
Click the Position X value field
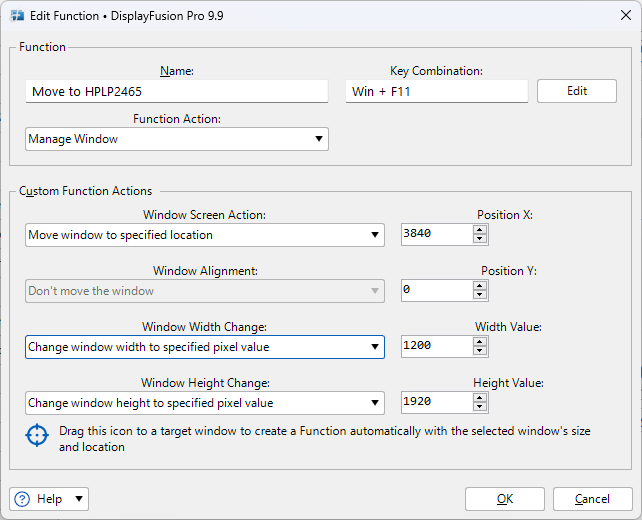point(436,235)
